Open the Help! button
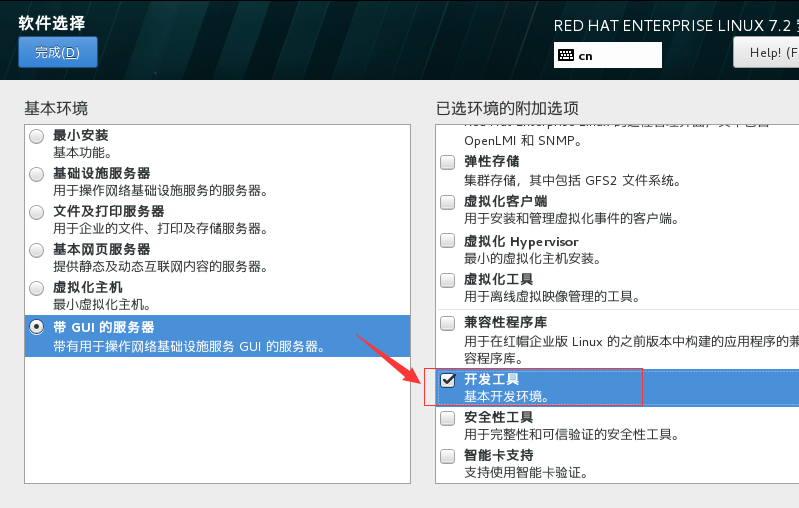Viewport: 799px width, 508px height. coord(766,52)
